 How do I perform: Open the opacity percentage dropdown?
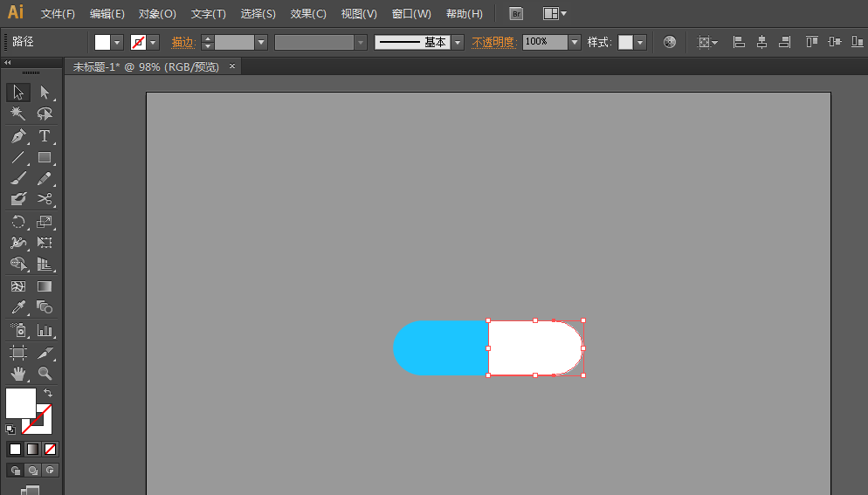click(x=575, y=42)
